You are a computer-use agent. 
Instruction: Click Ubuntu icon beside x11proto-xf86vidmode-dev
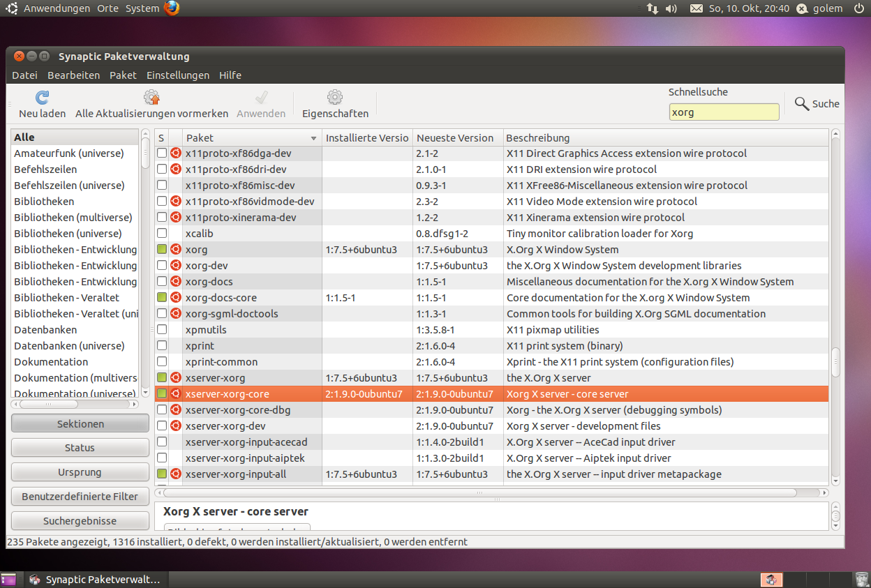click(176, 202)
